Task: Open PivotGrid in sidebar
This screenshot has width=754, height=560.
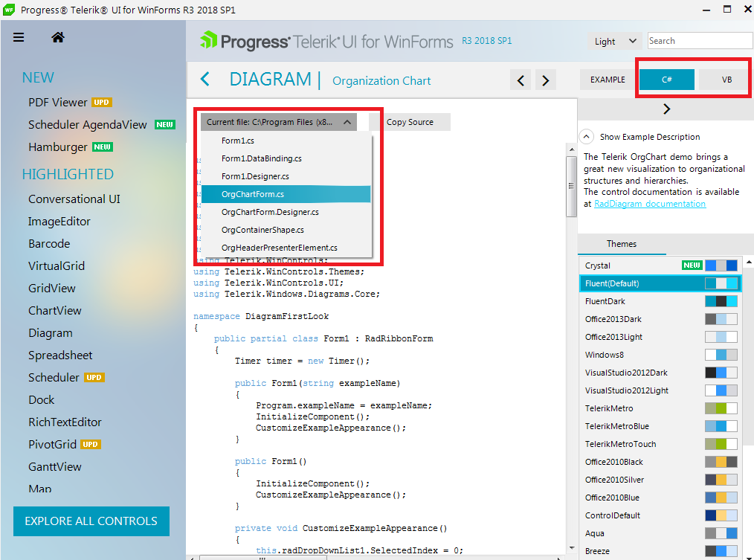Action: point(52,445)
